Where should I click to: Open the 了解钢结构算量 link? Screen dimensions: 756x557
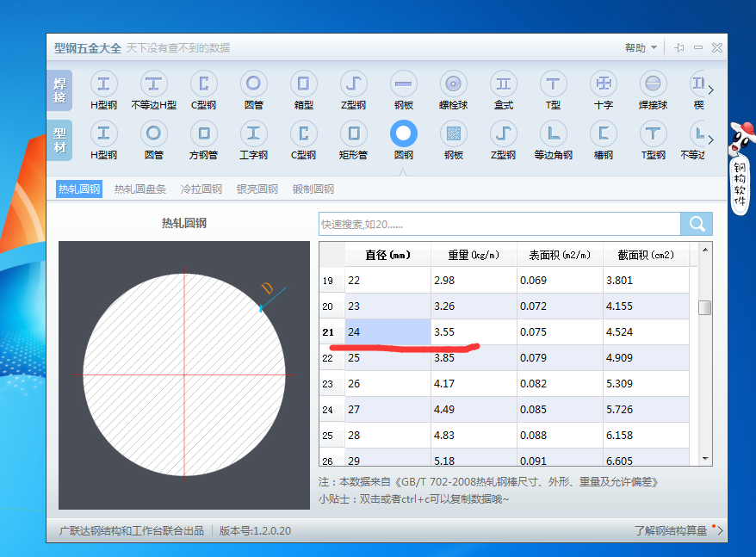coord(671,530)
